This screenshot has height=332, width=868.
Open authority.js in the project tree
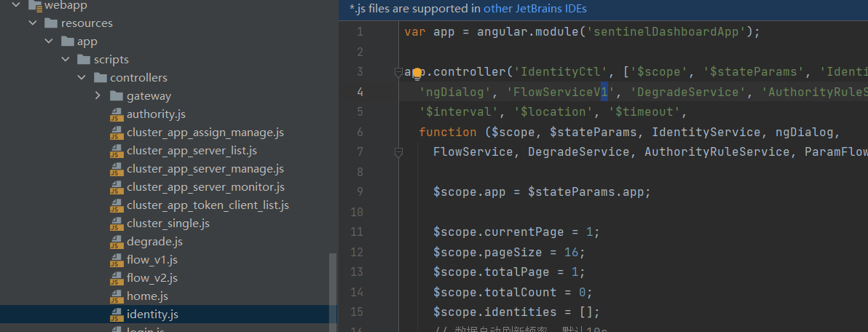[x=156, y=114]
